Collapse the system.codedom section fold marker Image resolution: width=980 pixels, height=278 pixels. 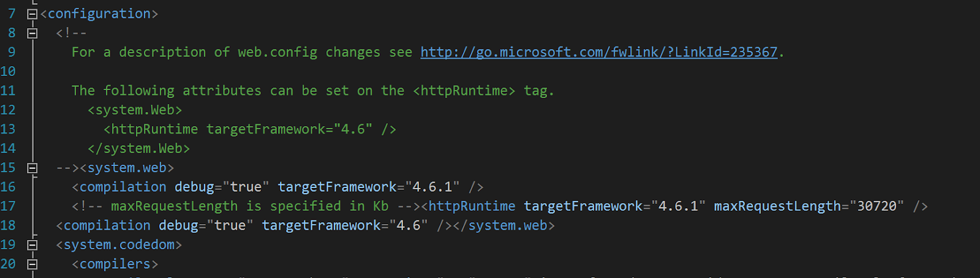[x=32, y=245]
